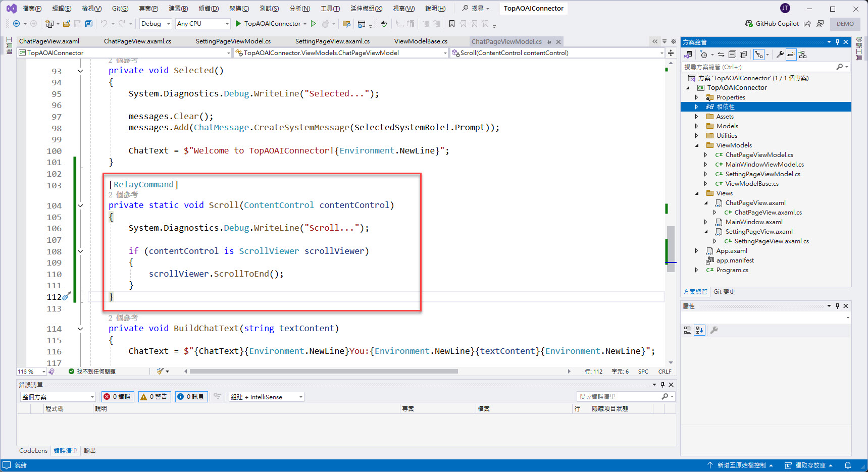
Task: Open the Scroll(ContentControl) member navigation dropdown
Action: [x=557, y=53]
